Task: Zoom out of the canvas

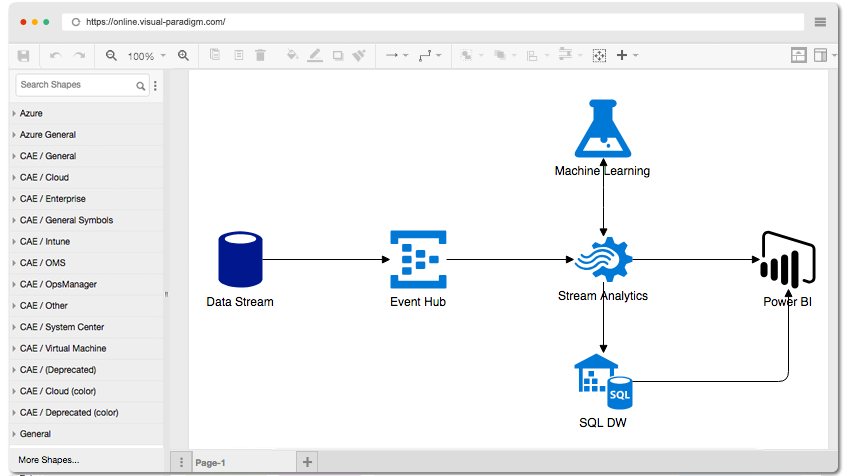Action: tap(111, 56)
